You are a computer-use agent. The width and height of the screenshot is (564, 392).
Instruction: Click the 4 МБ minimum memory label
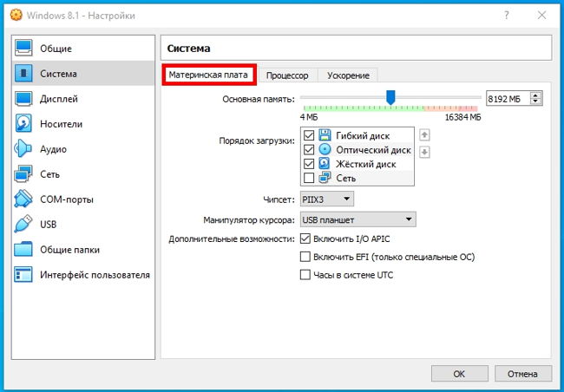(x=309, y=117)
